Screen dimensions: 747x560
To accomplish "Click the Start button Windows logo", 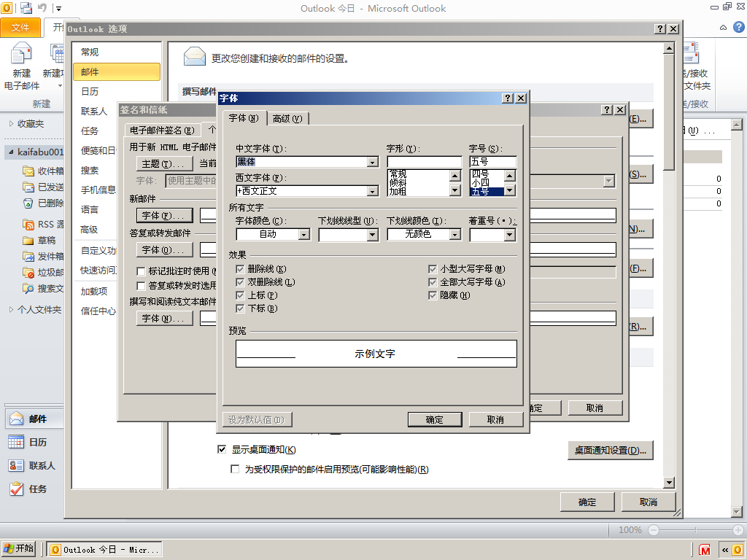I will pyautogui.click(x=8, y=548).
